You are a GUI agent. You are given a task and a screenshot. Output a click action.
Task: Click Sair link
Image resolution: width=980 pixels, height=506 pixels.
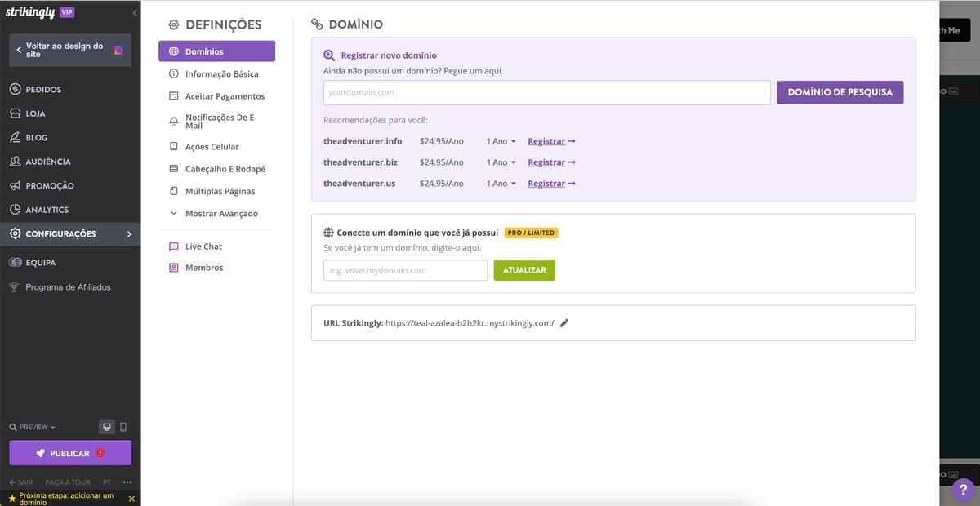click(20, 482)
